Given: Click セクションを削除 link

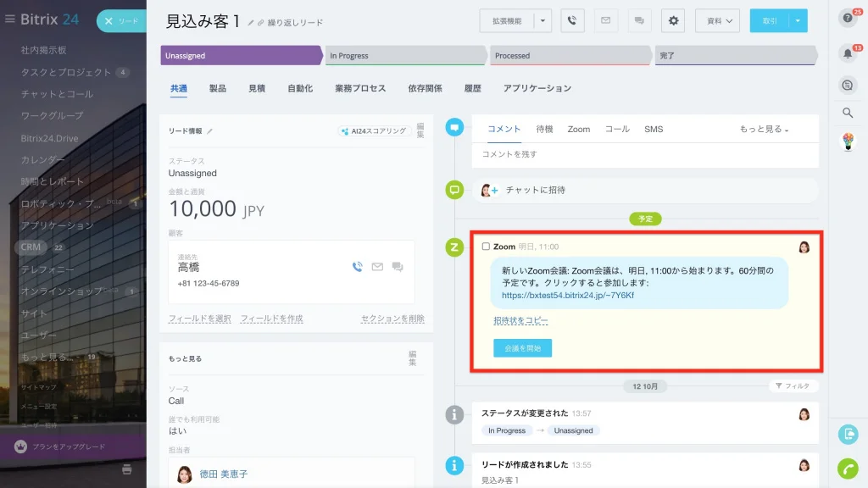Looking at the screenshot, I should [392, 319].
